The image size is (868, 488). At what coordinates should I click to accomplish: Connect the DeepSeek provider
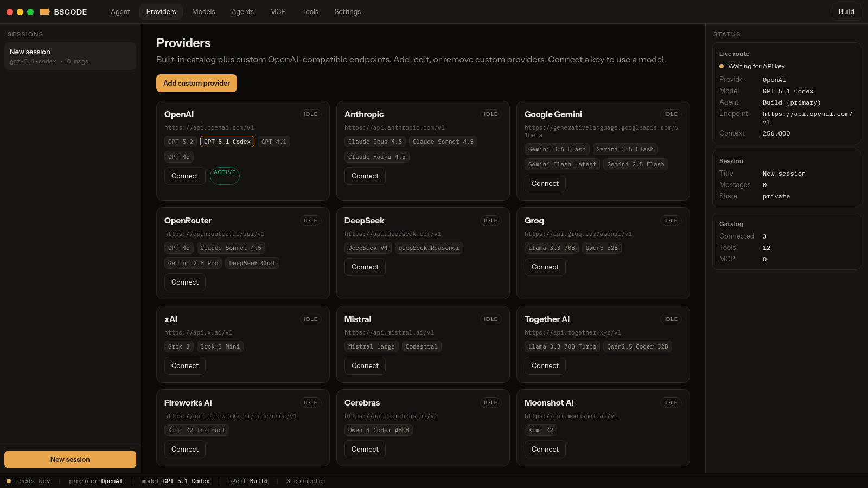tap(365, 267)
